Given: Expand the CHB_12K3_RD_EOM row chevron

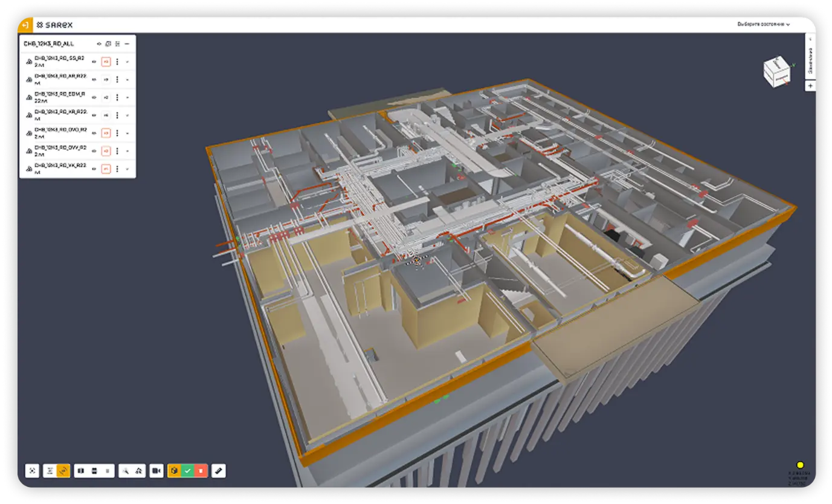Looking at the screenshot, I should point(127,97).
